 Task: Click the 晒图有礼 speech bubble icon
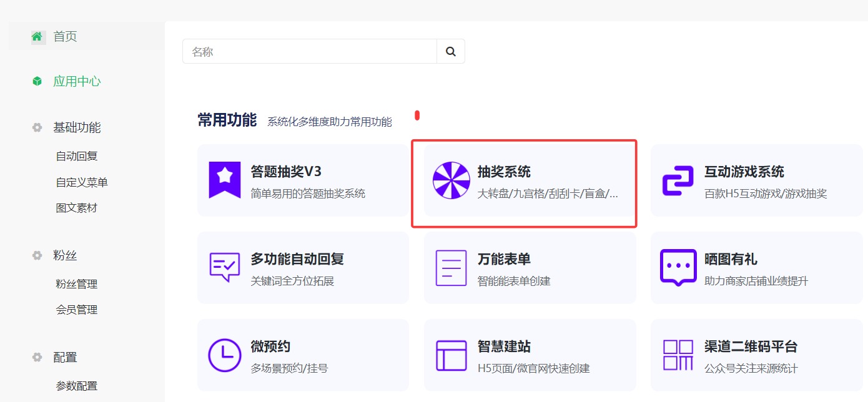(678, 268)
